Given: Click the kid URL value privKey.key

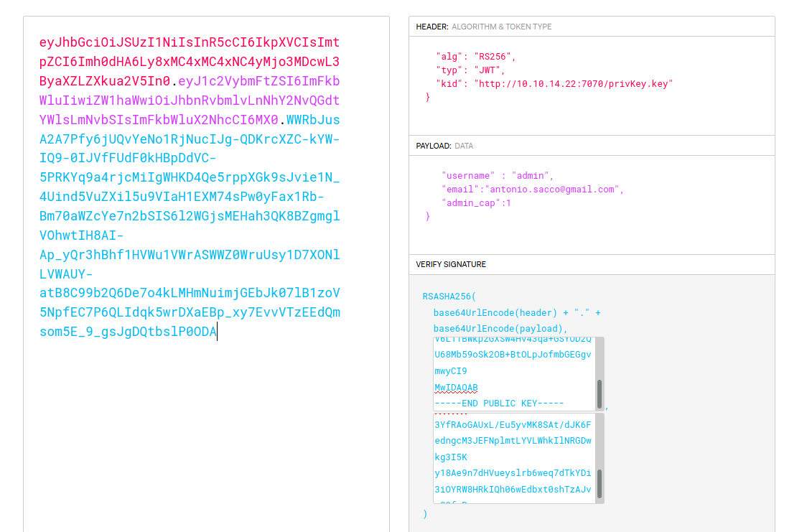Looking at the screenshot, I should coord(573,83).
